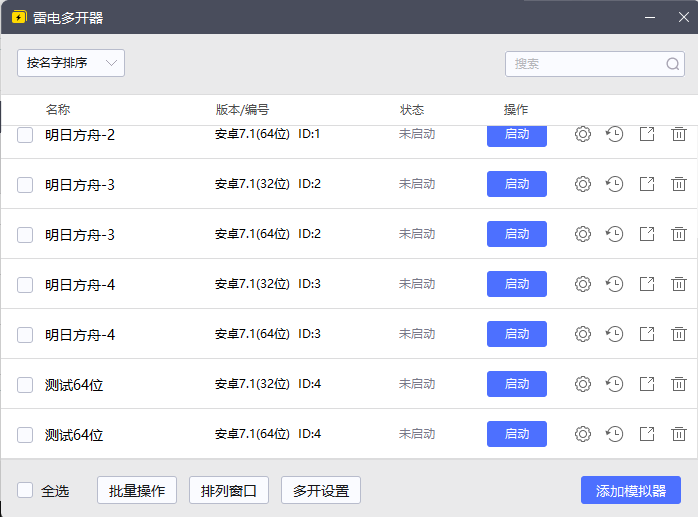698x517 pixels.
Task: Open settings gear for 测试64位 64位 instance
Action: pos(583,434)
